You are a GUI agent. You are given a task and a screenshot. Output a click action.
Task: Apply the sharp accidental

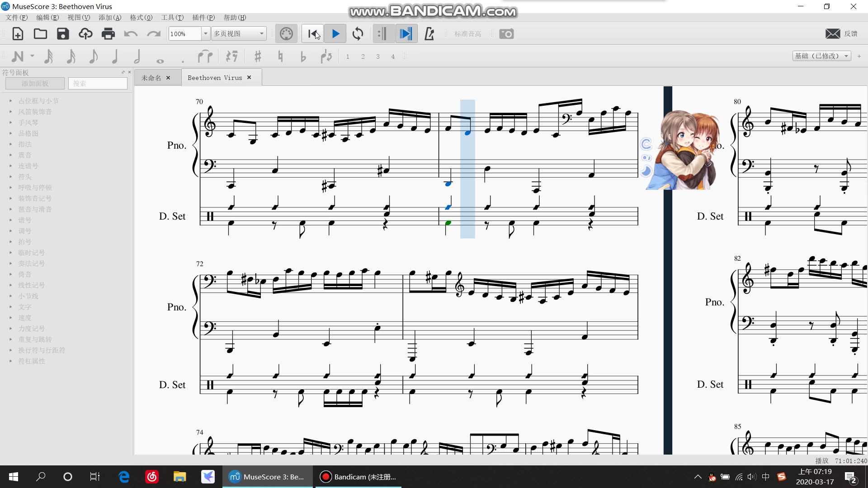(258, 56)
